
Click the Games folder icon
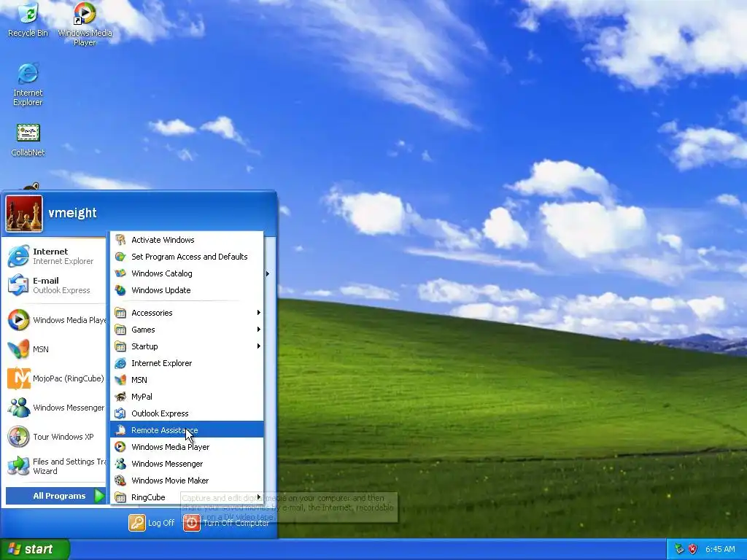pos(120,330)
